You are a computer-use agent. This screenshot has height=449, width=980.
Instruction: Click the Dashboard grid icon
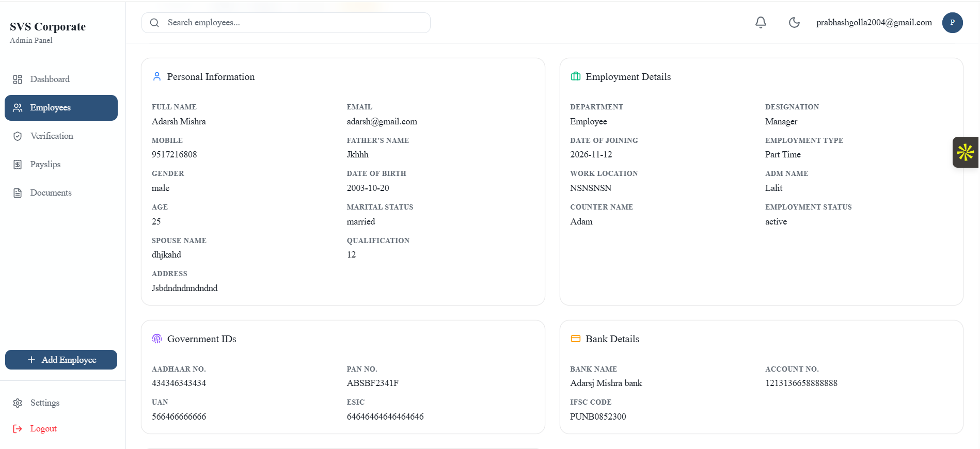[x=18, y=79]
